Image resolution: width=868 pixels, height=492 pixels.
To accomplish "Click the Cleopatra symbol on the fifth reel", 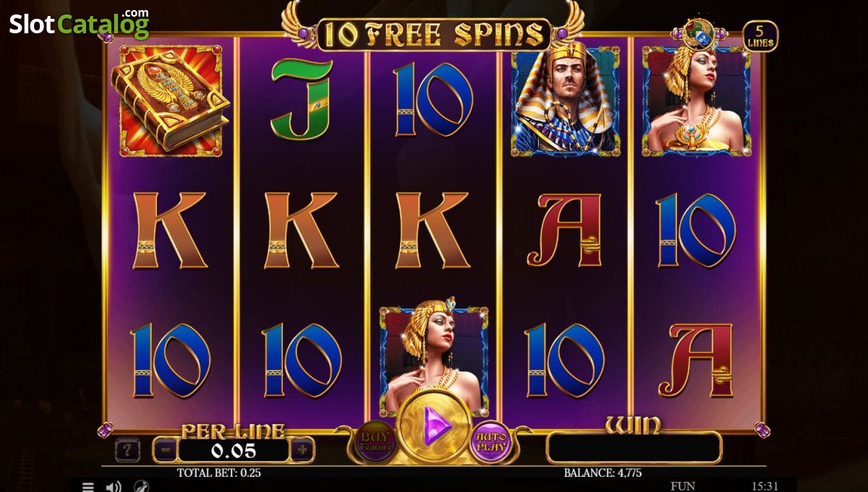I will [697, 101].
